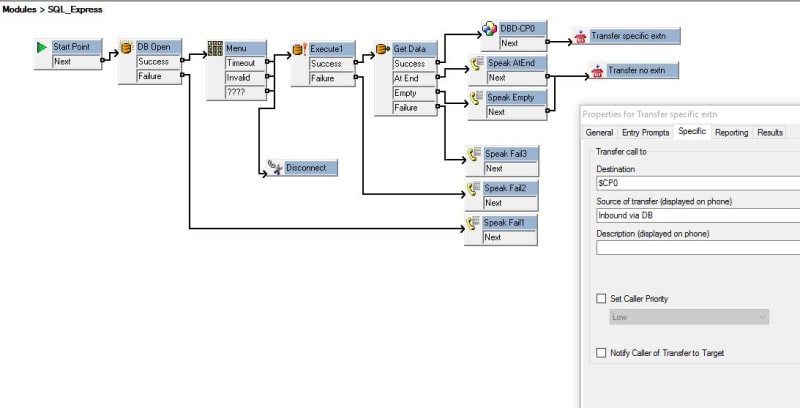
Task: Click the Success result under Get Data
Action: tap(414, 64)
